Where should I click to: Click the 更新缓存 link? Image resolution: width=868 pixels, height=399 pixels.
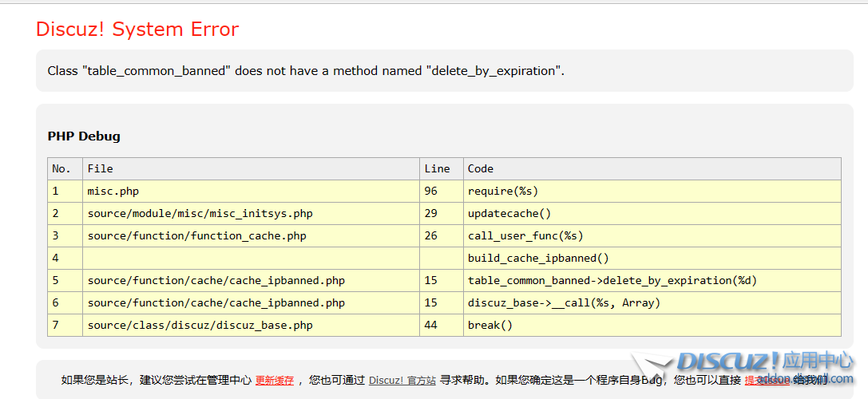[274, 381]
